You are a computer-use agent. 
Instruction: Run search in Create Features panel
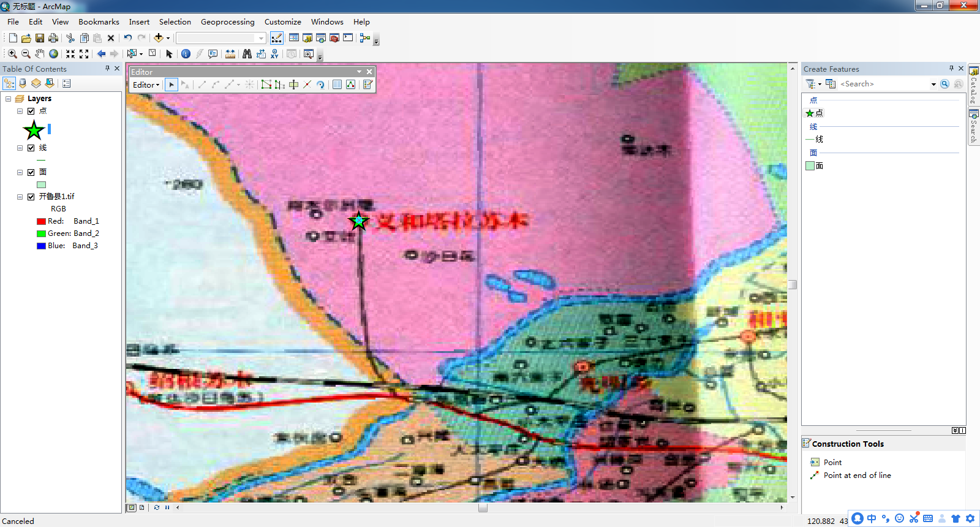tap(944, 84)
